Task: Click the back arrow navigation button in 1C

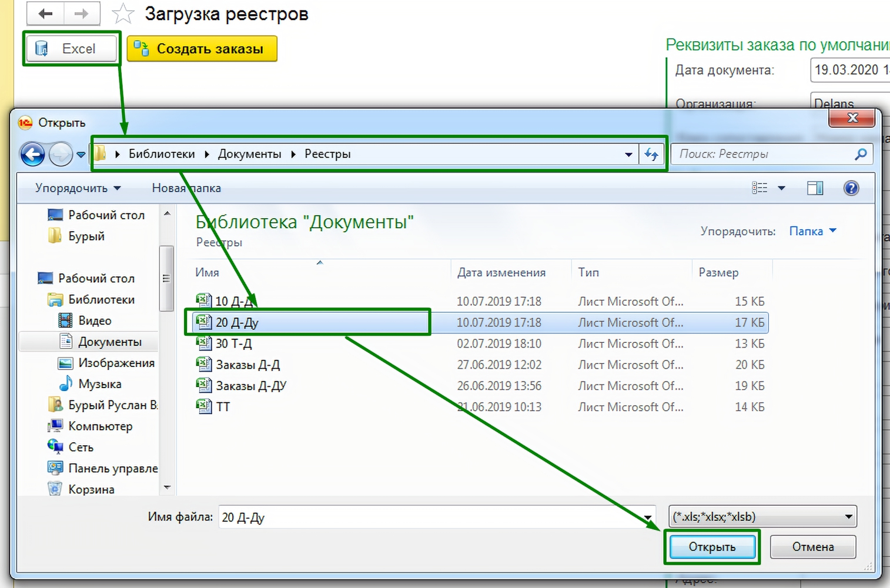Action: pyautogui.click(x=45, y=14)
